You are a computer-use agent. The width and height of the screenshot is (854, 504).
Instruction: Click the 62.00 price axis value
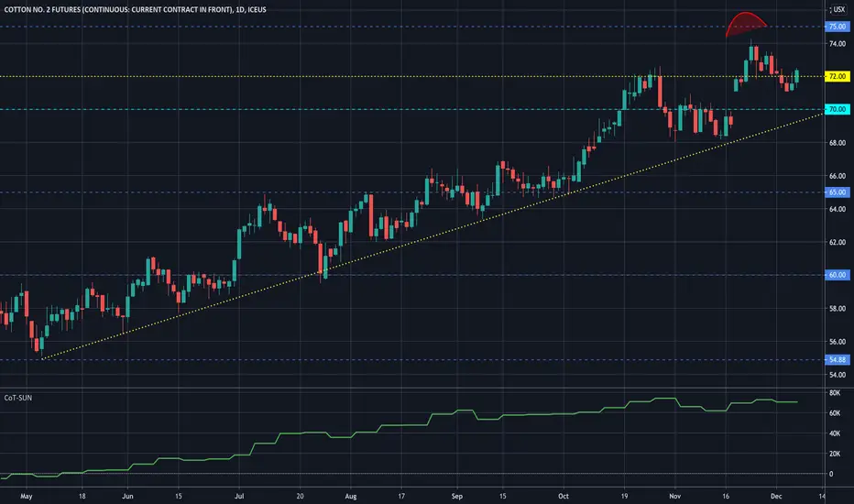pyautogui.click(x=838, y=243)
